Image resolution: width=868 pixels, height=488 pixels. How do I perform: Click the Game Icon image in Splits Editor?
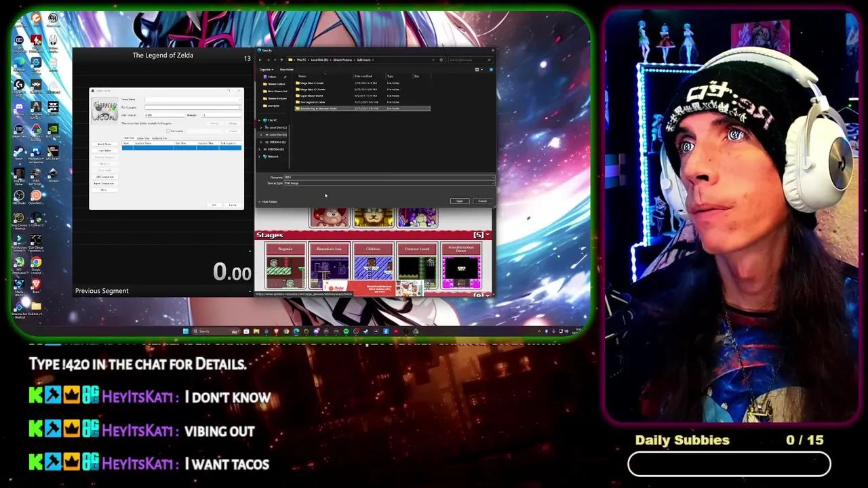point(105,111)
